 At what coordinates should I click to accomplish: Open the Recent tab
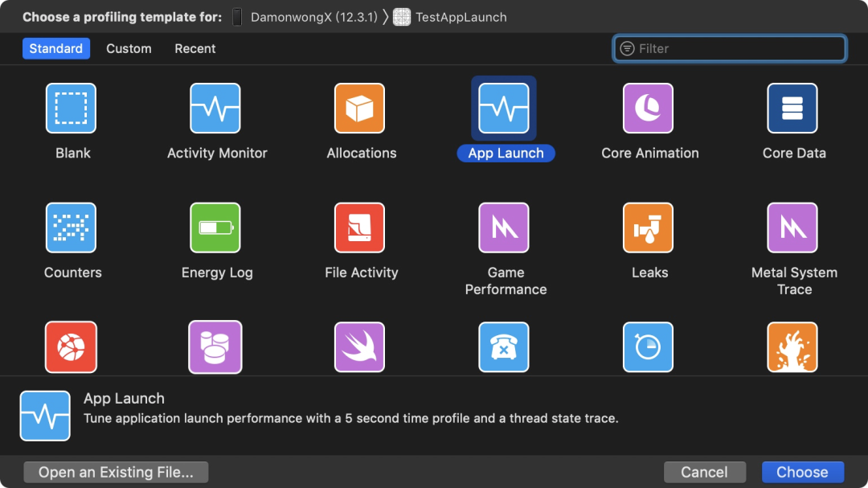tap(194, 49)
